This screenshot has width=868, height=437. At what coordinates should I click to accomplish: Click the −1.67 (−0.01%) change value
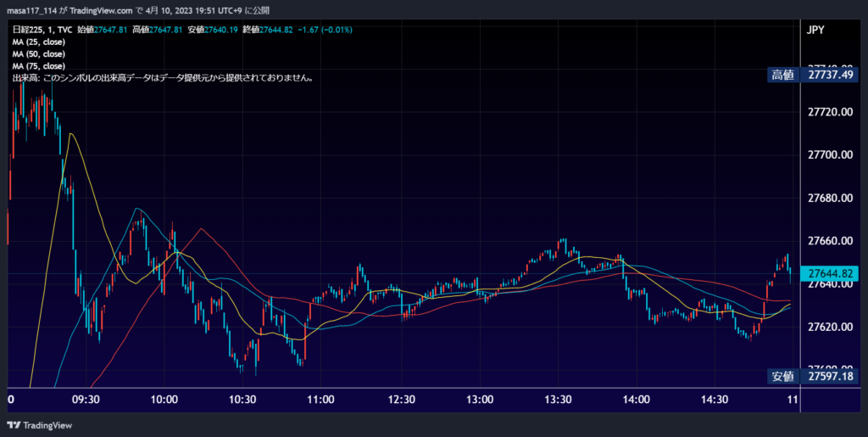[325, 30]
